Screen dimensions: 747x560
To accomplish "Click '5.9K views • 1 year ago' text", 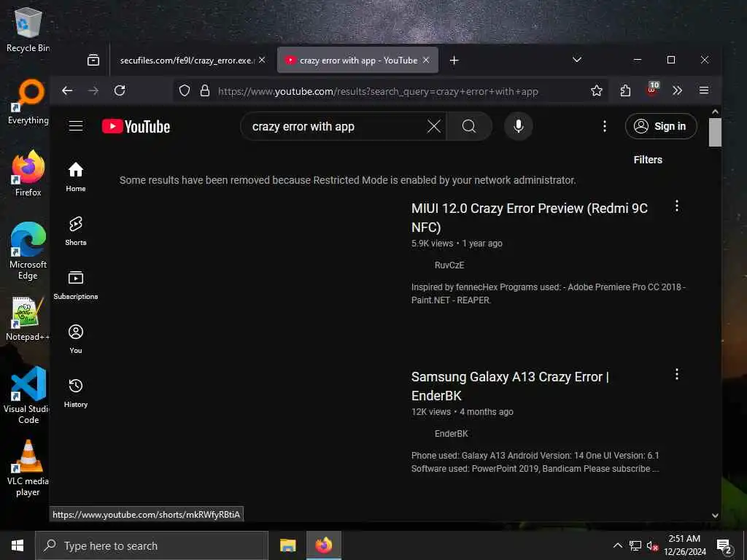I will tap(457, 244).
